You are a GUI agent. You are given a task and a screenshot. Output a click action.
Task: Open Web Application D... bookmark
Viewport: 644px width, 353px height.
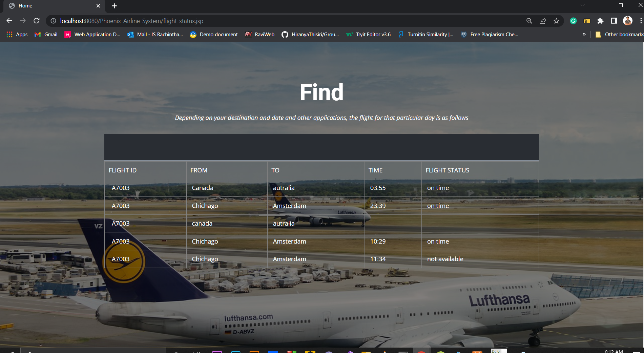(x=92, y=34)
